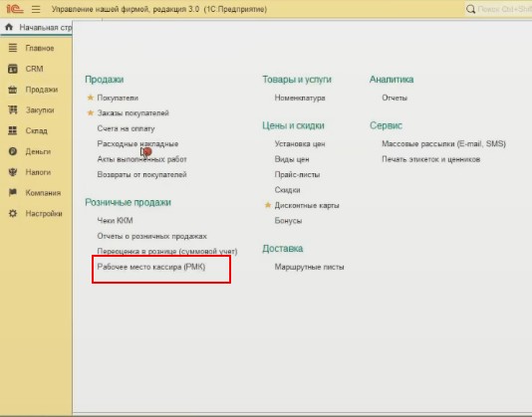
Task: Open Рабочее место кассира (РМК)
Action: tap(151, 267)
